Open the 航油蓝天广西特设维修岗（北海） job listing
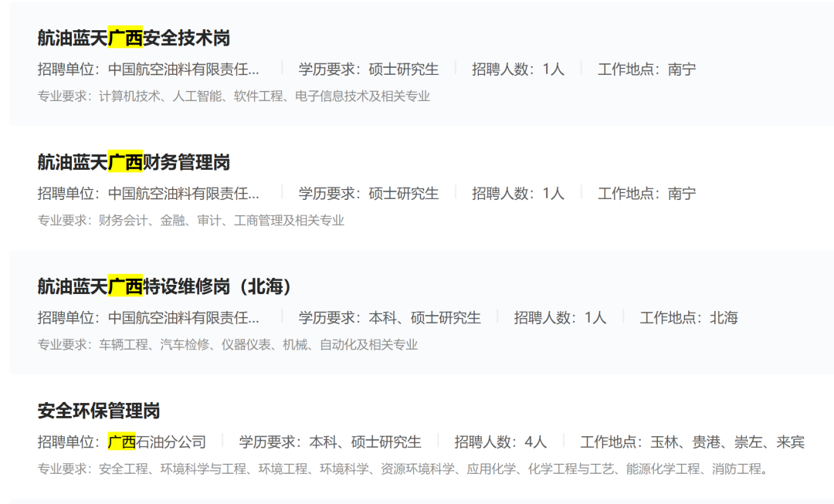Screen dimensions: 834x504 point(164,286)
